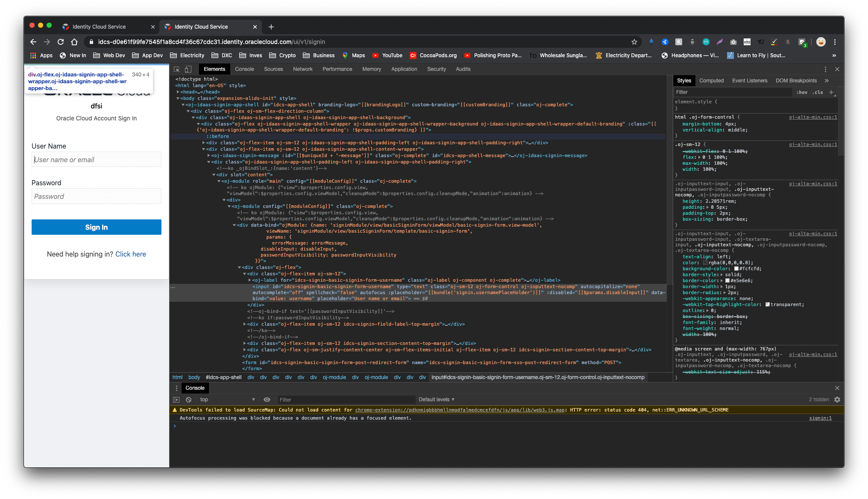Click the new style rule plus icon
The image size is (868, 499).
pyautogui.click(x=831, y=92)
